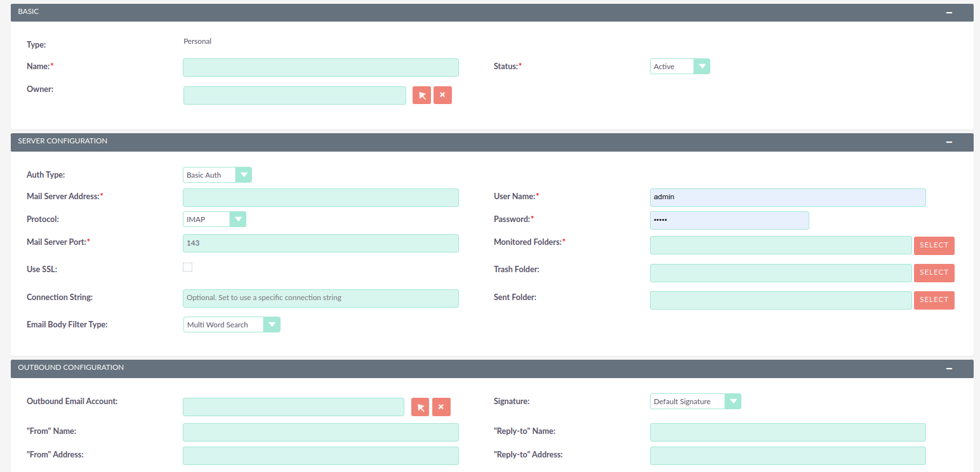Change the Default Signature selection
The height and width of the screenshot is (472, 980).
[x=733, y=401]
